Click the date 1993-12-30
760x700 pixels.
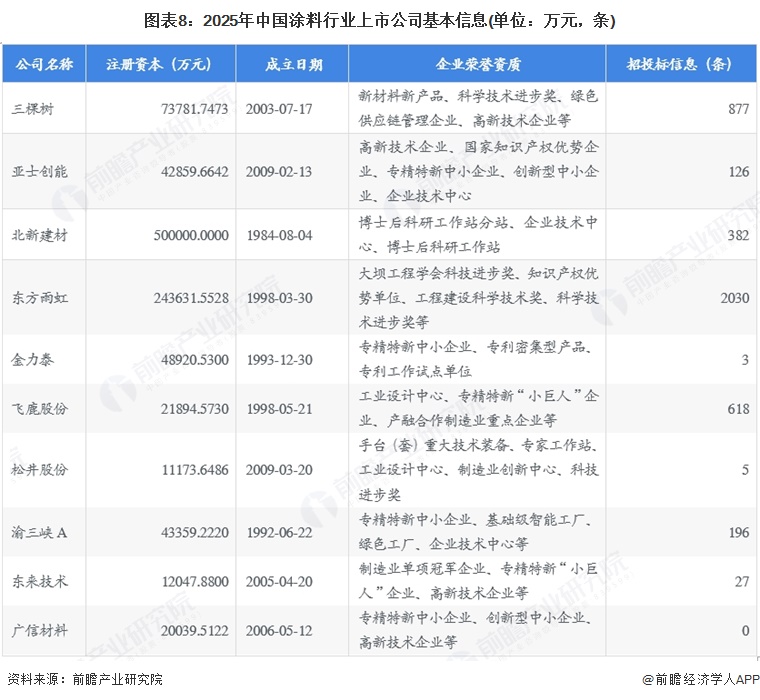(x=280, y=360)
